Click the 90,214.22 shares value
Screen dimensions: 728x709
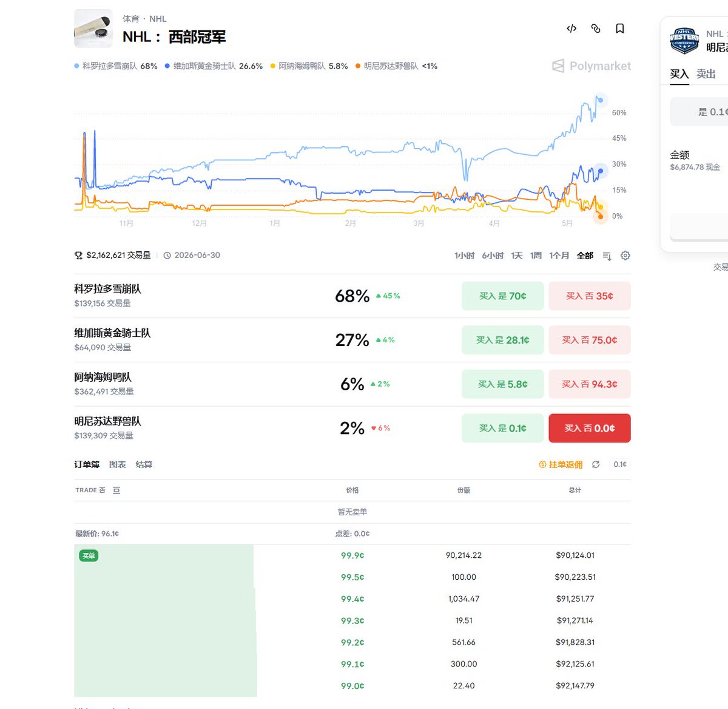coord(463,555)
